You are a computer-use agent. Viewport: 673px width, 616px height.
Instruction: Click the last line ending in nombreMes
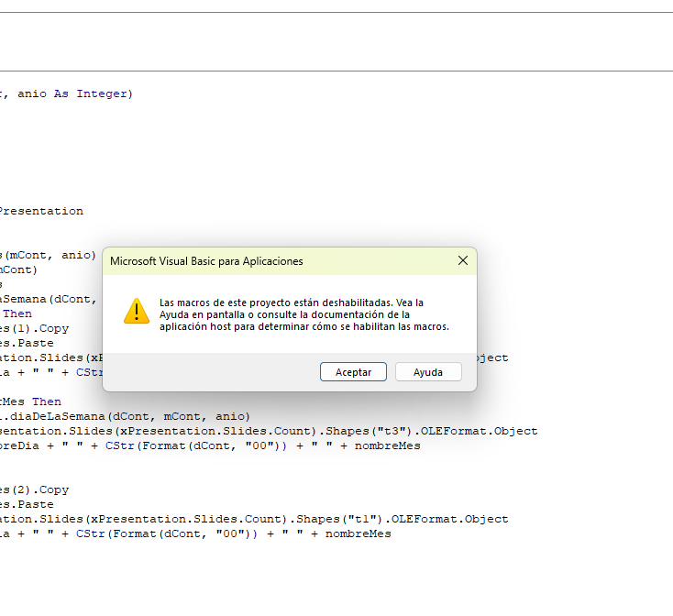tap(195, 533)
